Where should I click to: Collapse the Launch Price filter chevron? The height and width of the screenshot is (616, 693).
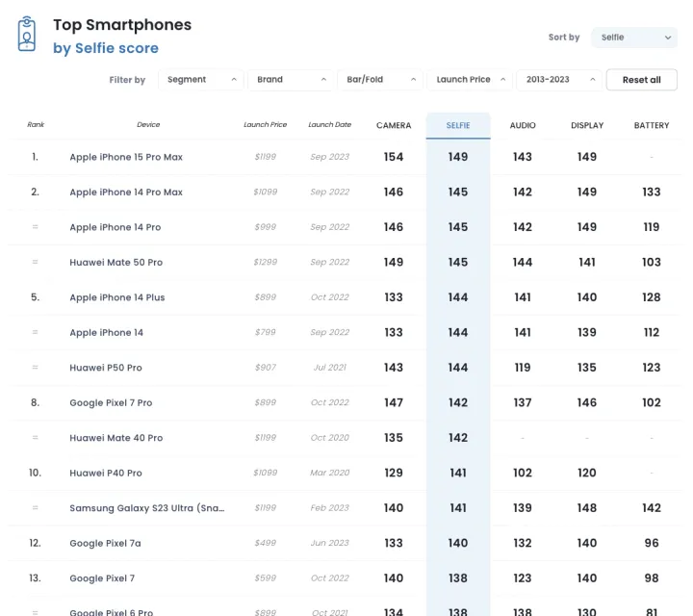(x=502, y=80)
